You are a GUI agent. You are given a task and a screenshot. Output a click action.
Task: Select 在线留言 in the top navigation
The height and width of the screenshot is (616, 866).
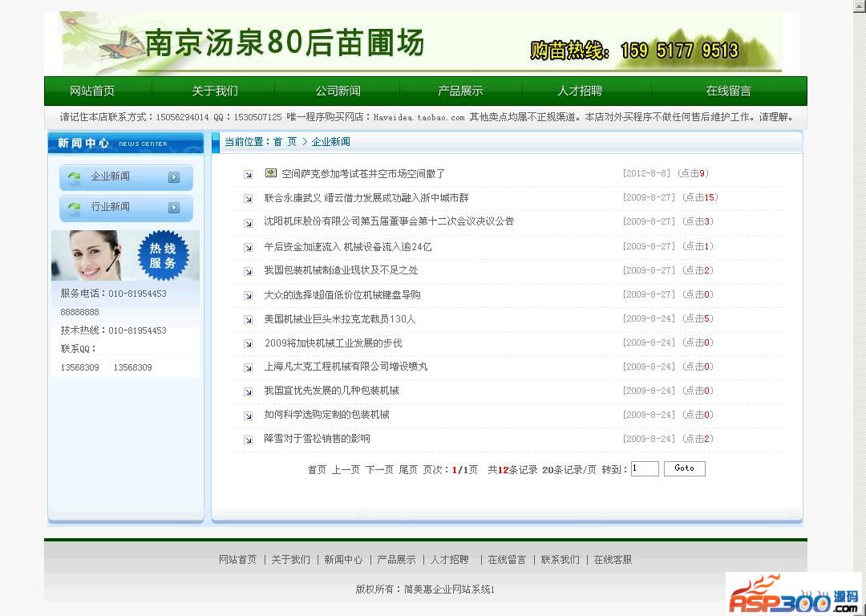coord(728,91)
